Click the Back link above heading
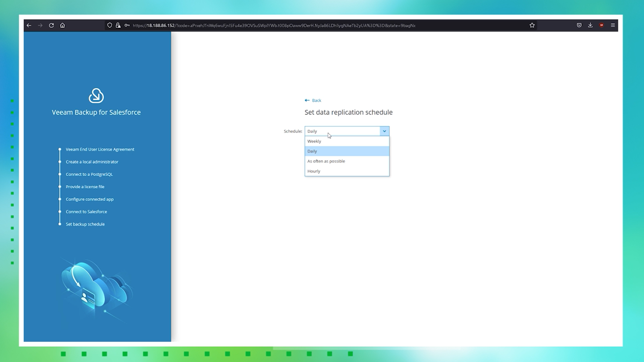This screenshot has height=362, width=644. click(313, 100)
